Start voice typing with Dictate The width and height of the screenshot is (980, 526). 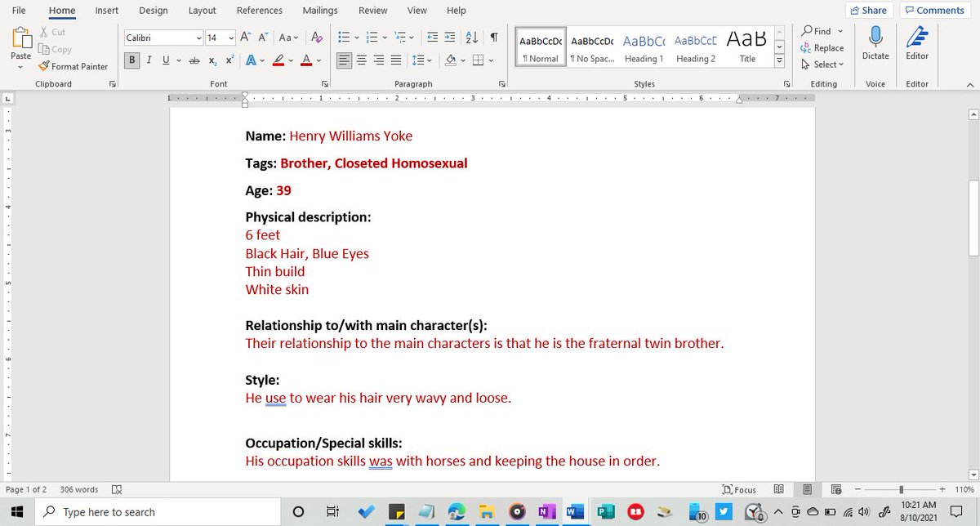pyautogui.click(x=875, y=42)
